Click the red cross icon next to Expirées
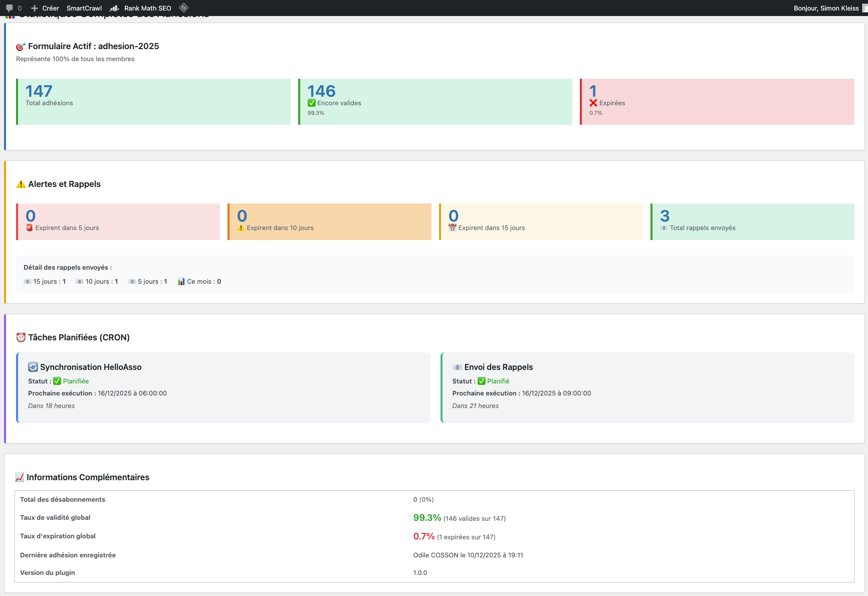 coord(593,103)
